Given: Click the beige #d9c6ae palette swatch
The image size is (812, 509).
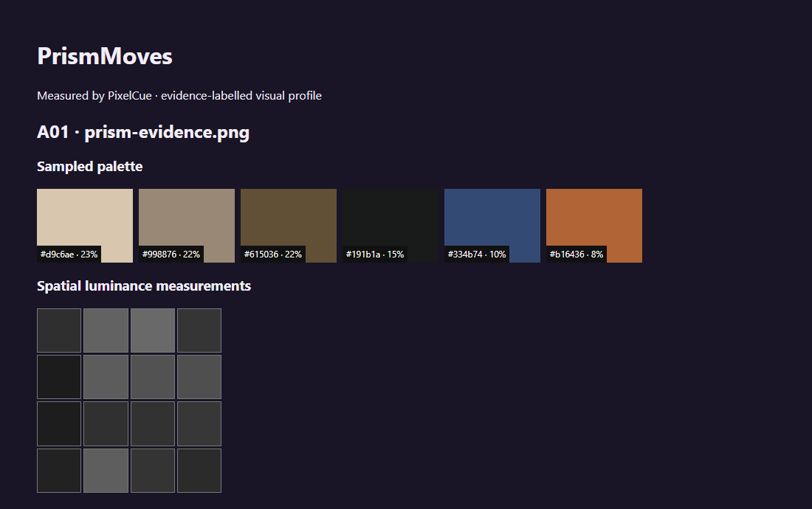Looking at the screenshot, I should (x=85, y=226).
